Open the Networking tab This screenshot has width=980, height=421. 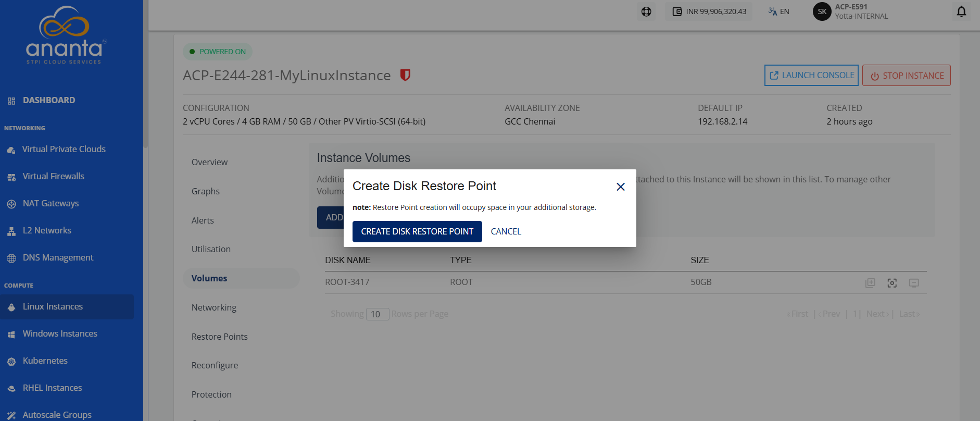213,307
